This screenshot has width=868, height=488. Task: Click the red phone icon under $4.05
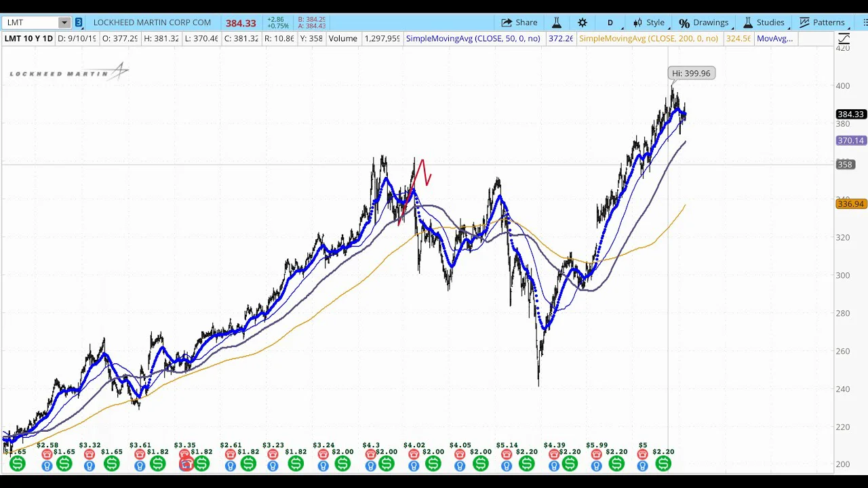point(460,455)
